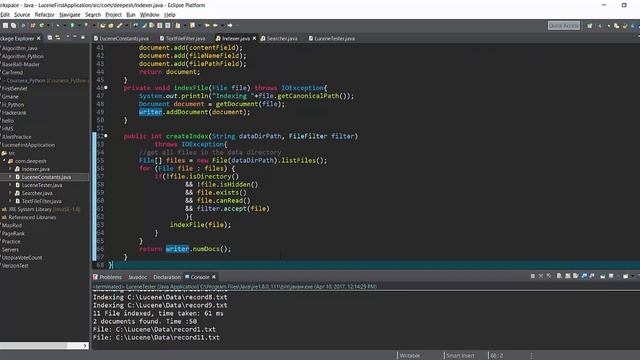
Task: Expand TextFileFilter.java tree node
Action: point(11,201)
